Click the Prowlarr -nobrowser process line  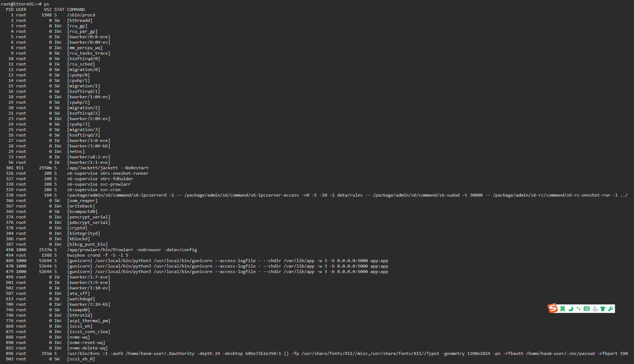click(132, 250)
